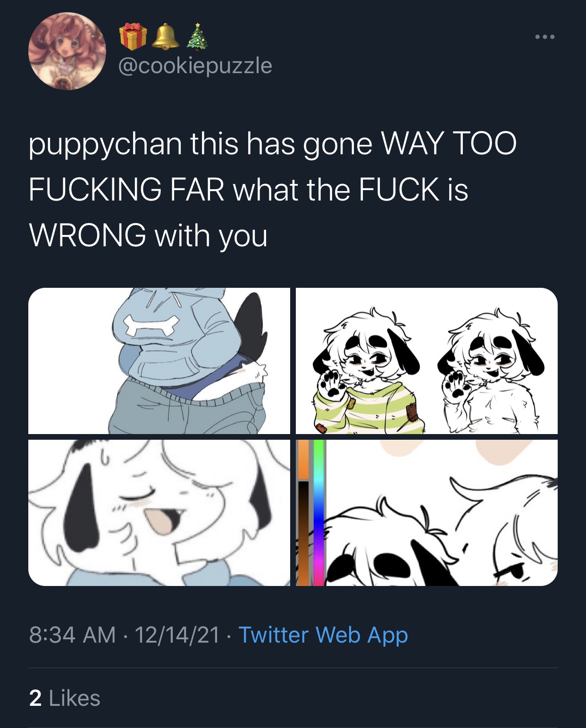The width and height of the screenshot is (586, 728).
Task: Open the laughing puppy closeup image
Action: [x=159, y=513]
